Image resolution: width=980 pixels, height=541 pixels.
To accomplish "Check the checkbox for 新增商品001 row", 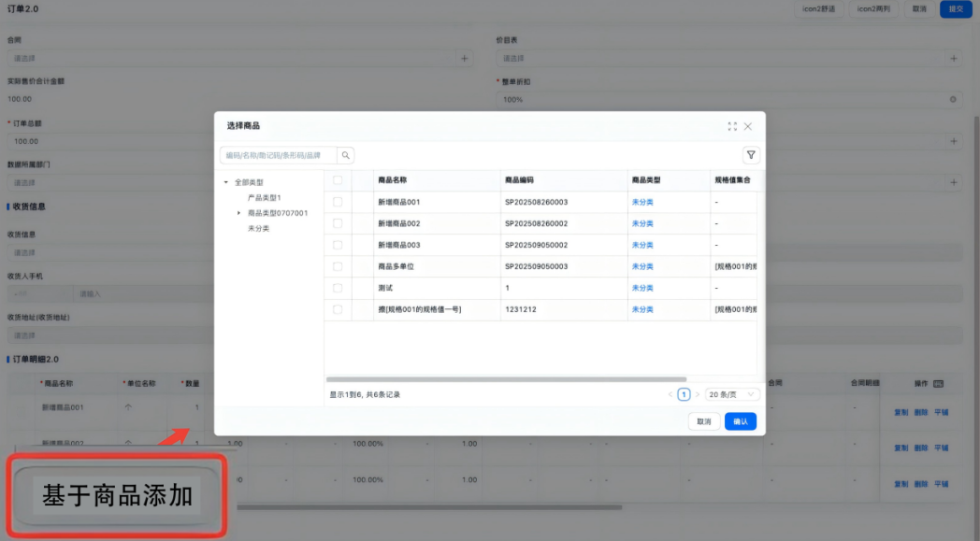I will click(337, 201).
